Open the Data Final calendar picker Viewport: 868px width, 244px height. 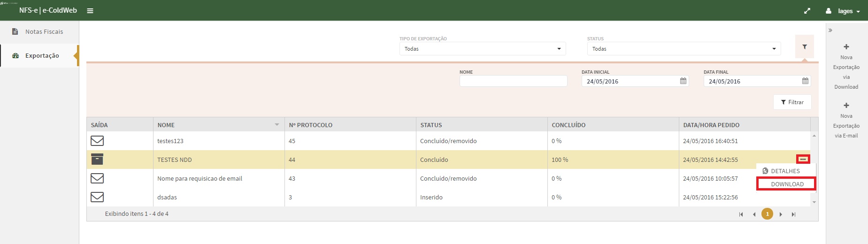805,81
